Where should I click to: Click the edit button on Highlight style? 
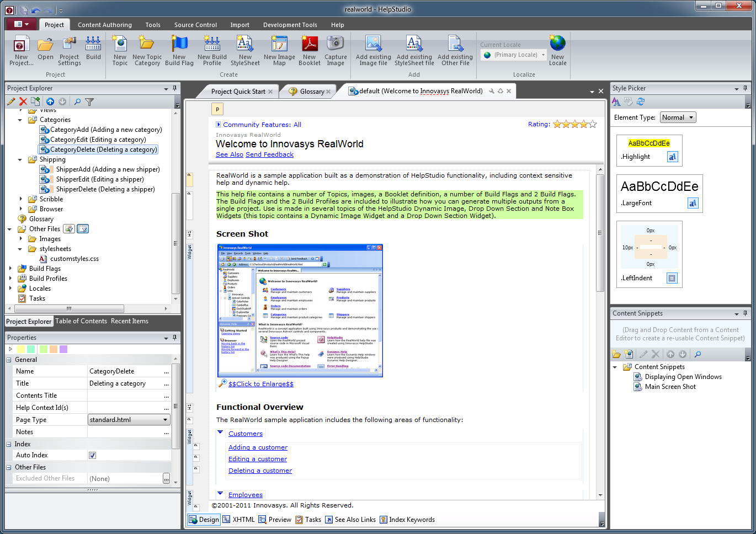click(672, 157)
